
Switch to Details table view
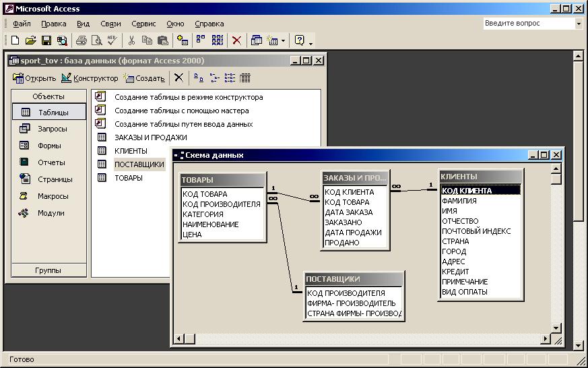pos(245,78)
